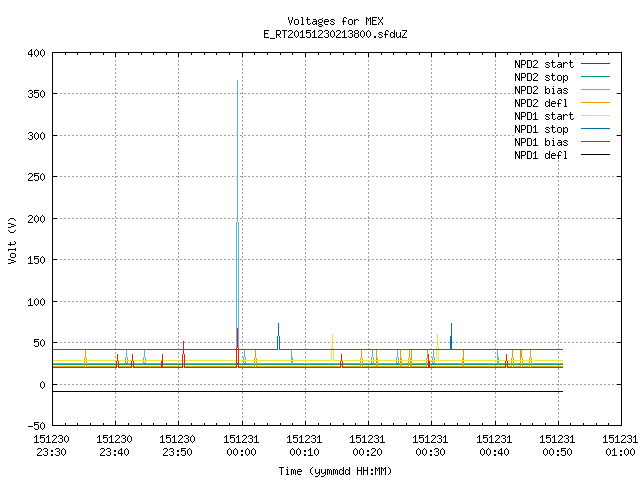Viewport: 640px width, 480px height.
Task: Click the 151231 01:00 time tick label
Action: 620,446
